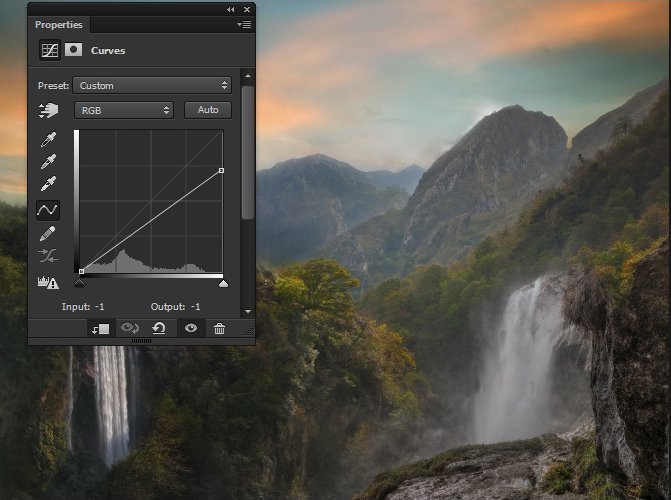Reset curves to adjustment defaults
The image size is (671, 500).
tap(158, 328)
